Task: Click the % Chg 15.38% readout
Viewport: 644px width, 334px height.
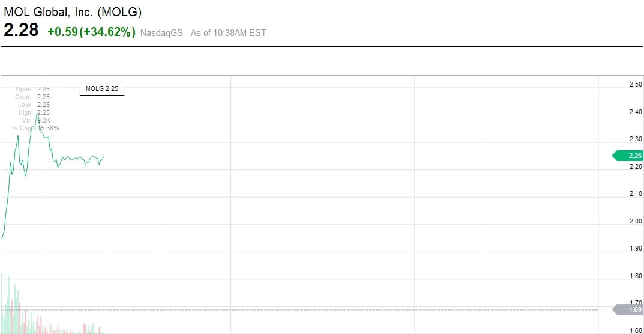Action: (35, 128)
